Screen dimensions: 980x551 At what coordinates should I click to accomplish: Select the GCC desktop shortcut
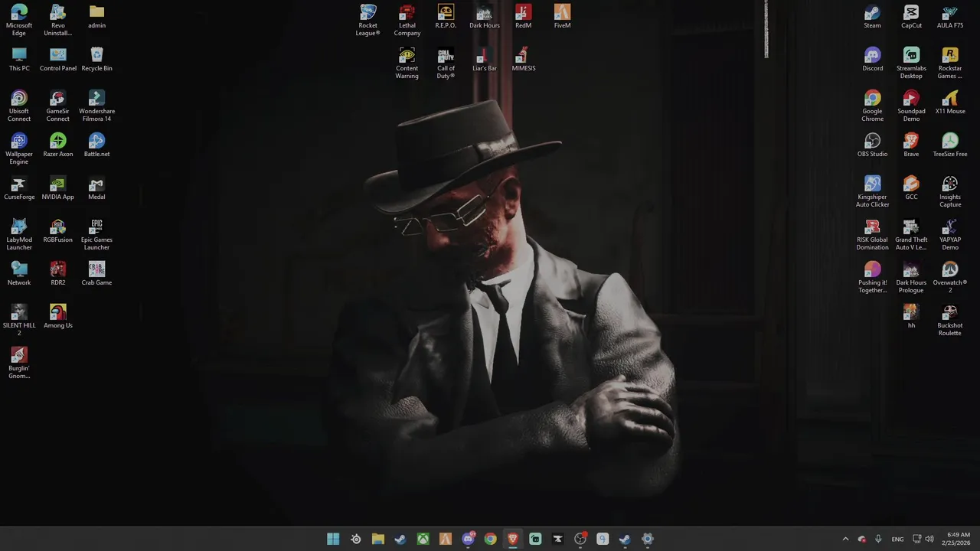(x=911, y=187)
